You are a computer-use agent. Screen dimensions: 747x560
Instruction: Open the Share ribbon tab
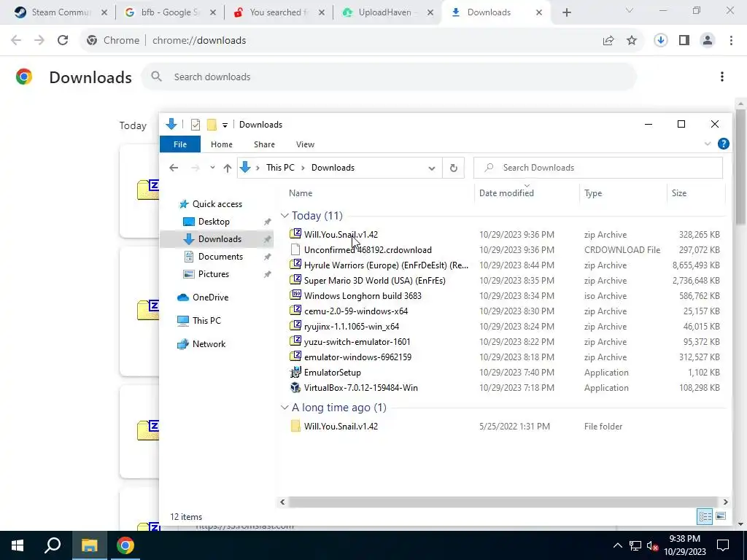(x=264, y=144)
